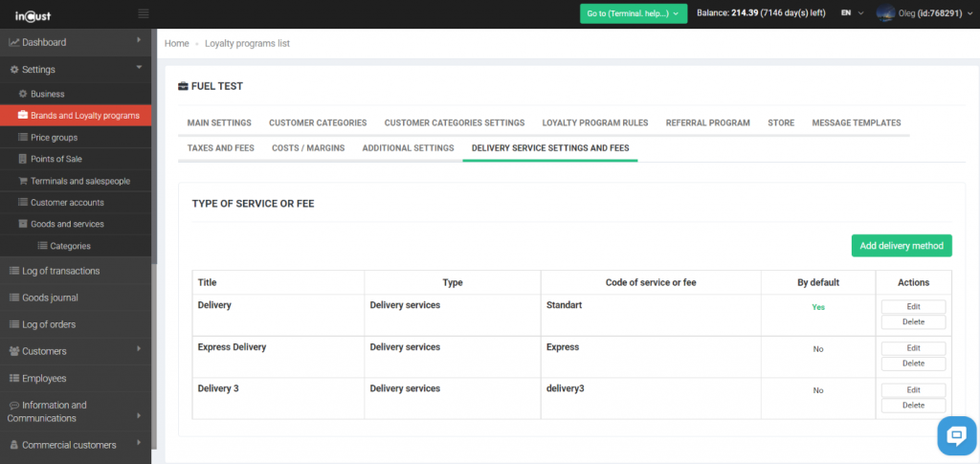Screen dimensions: 980x464
Task: Click the user avatar picture
Action: coord(885,13)
